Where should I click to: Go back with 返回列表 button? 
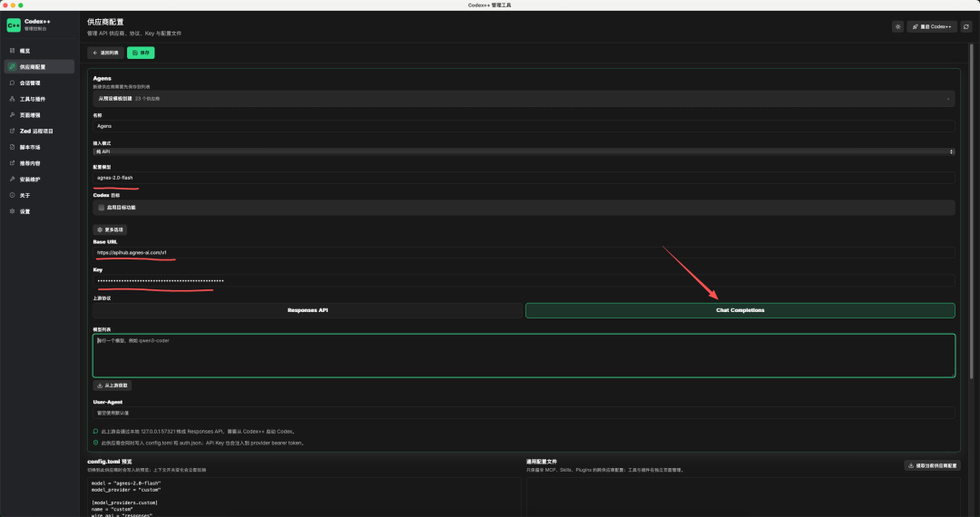click(105, 53)
